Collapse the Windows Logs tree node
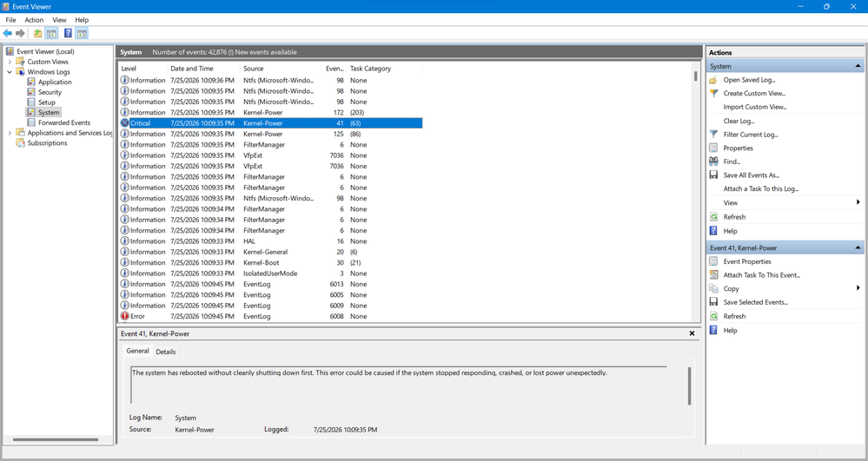Image resolution: width=868 pixels, height=461 pixels. coord(10,72)
